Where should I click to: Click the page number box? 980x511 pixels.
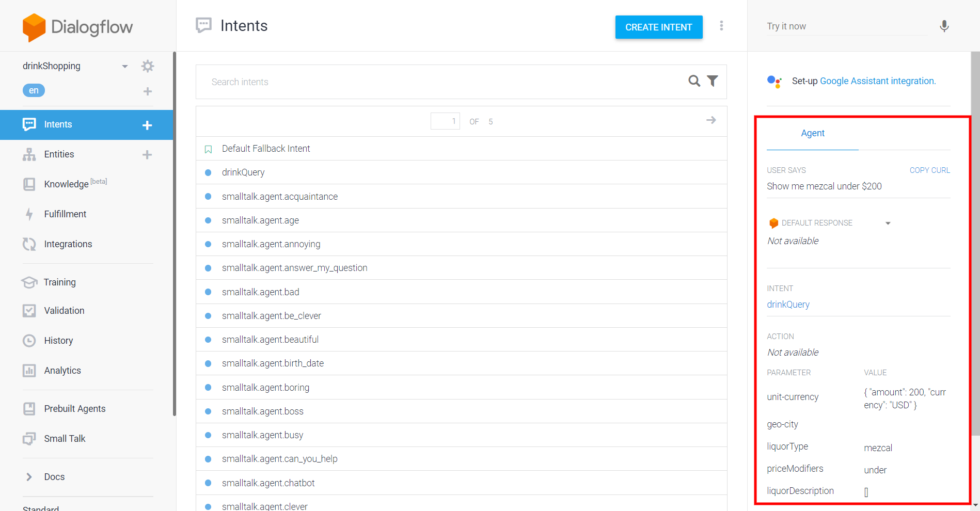445,121
